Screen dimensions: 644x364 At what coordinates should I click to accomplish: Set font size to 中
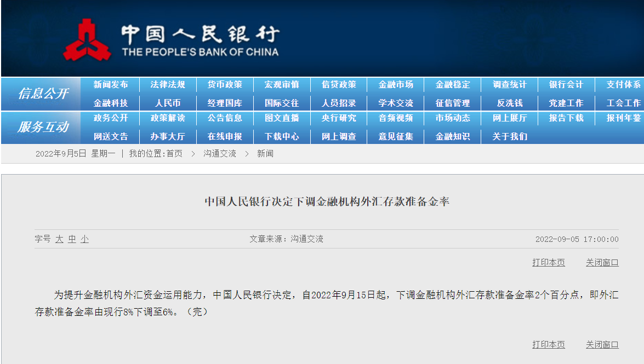tap(72, 239)
